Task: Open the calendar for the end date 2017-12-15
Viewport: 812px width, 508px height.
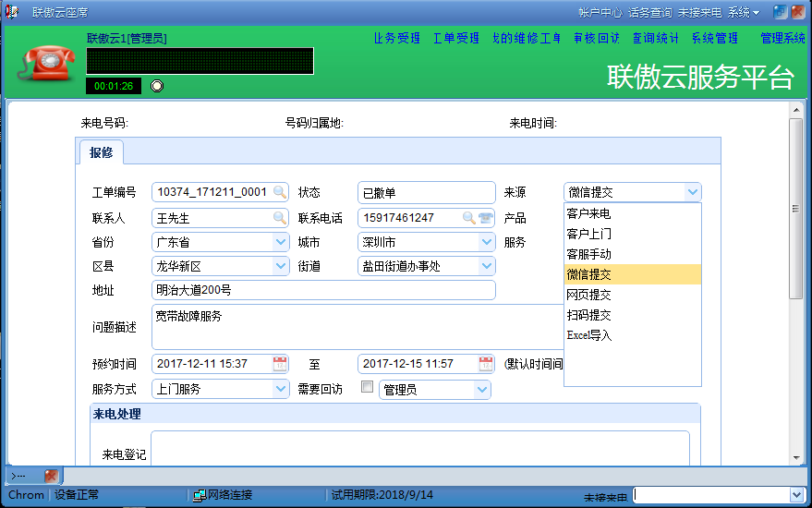Action: pos(486,364)
